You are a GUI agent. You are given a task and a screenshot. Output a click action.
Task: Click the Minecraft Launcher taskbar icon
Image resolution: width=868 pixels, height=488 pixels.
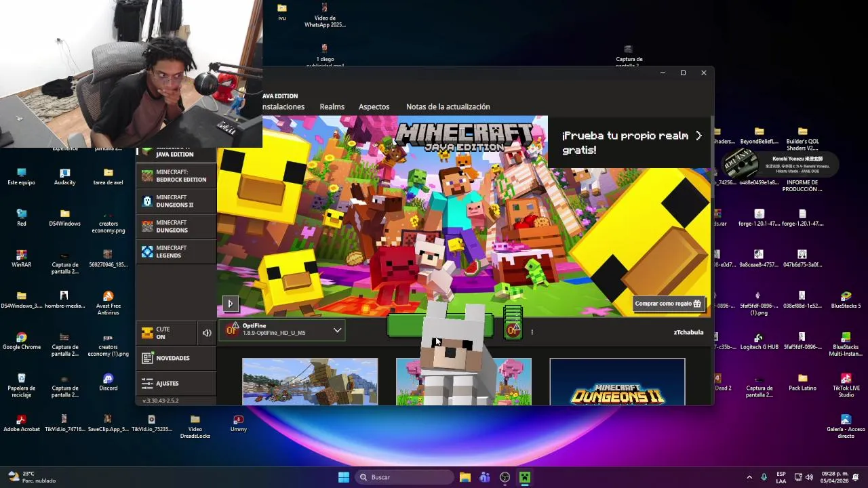pos(524,477)
